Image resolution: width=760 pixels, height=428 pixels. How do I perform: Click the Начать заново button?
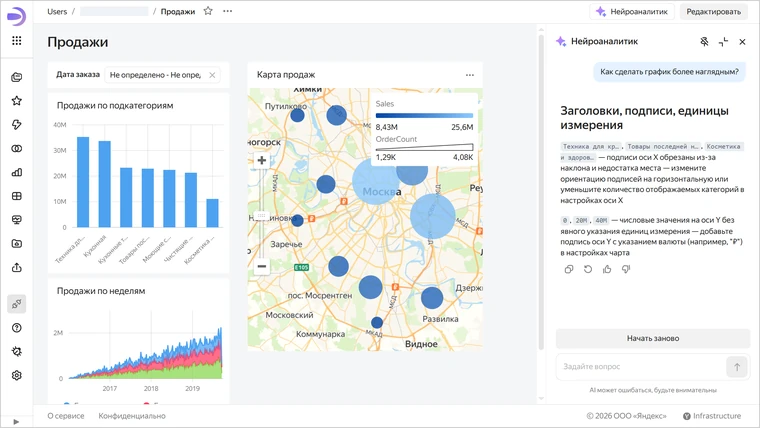pyautogui.click(x=653, y=338)
